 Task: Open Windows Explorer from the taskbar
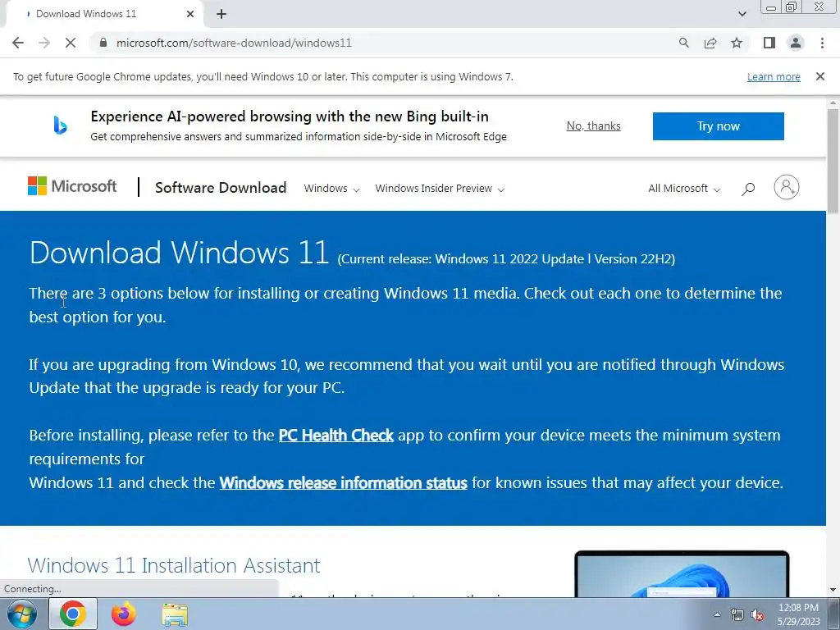tap(175, 614)
